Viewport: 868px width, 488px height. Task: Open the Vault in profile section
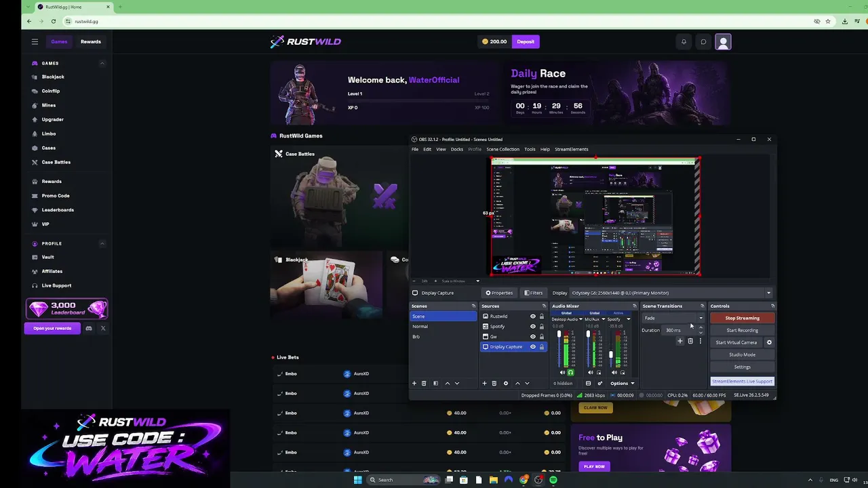coord(47,257)
